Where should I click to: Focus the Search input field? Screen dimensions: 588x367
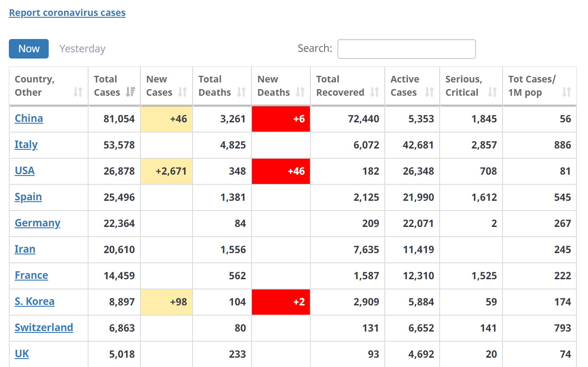point(406,49)
